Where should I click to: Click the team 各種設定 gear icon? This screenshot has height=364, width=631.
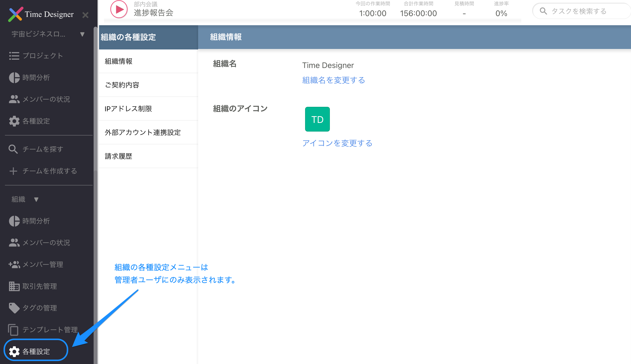(14, 121)
